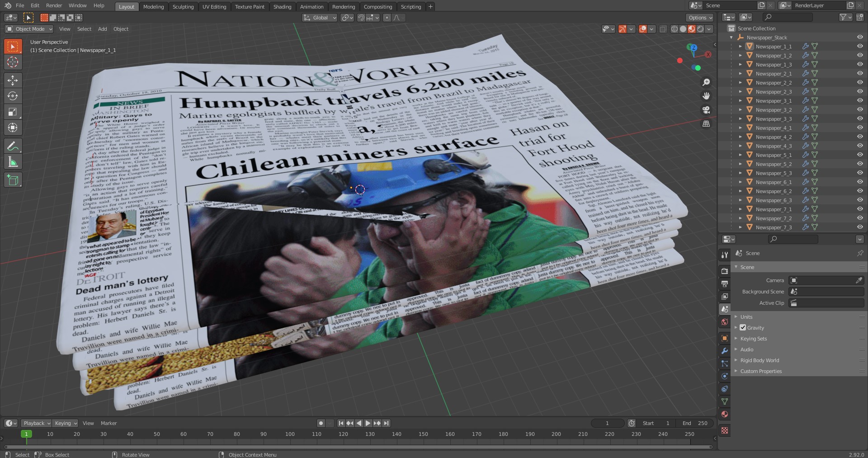Click the pan view hand icon
The image size is (868, 458).
tap(706, 96)
